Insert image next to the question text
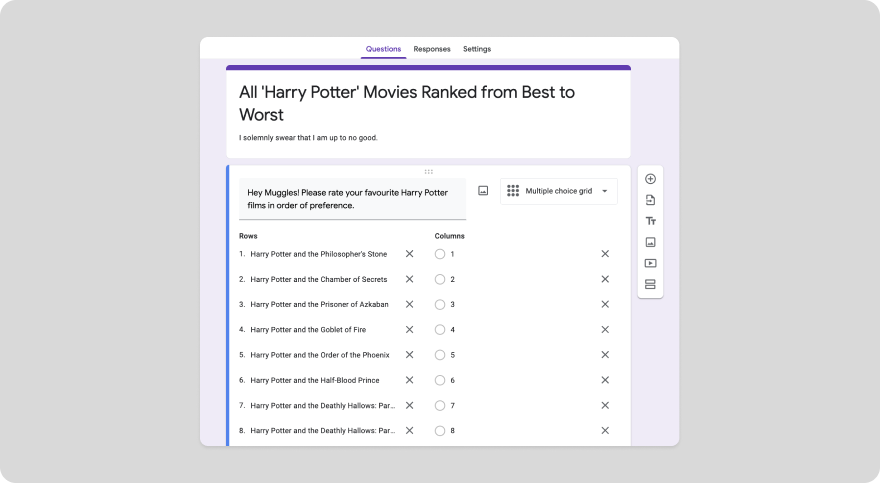The image size is (880, 483). pos(483,191)
